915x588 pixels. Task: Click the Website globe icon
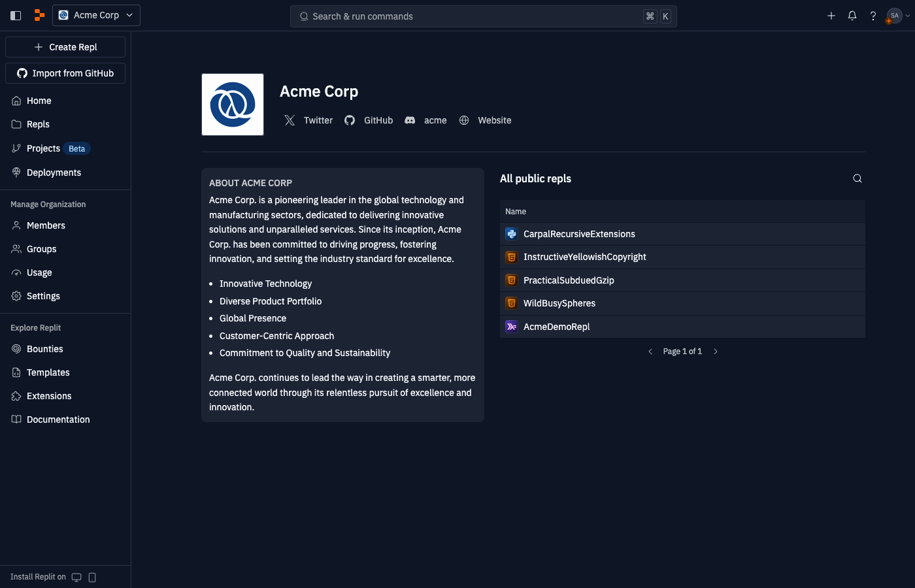(464, 120)
